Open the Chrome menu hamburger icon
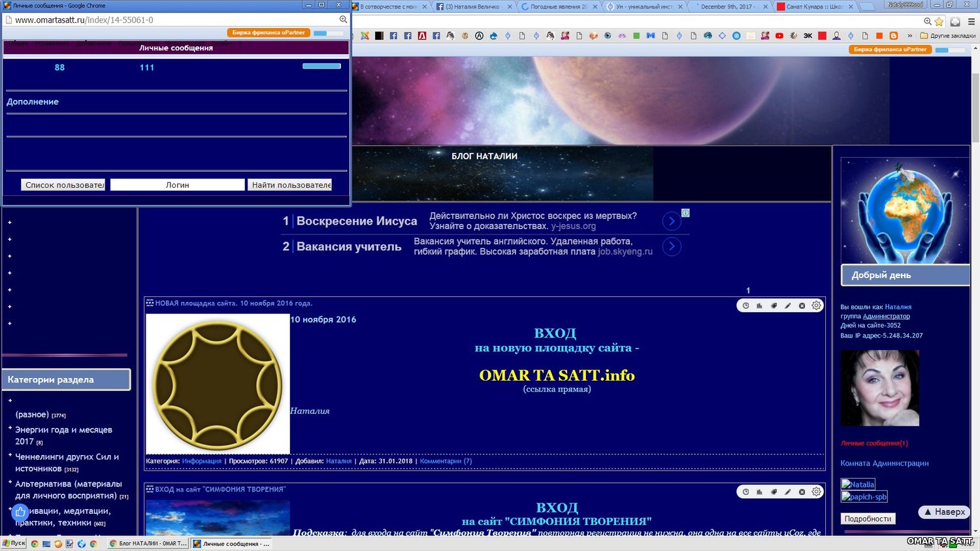Image resolution: width=980 pixels, height=551 pixels. [x=971, y=22]
